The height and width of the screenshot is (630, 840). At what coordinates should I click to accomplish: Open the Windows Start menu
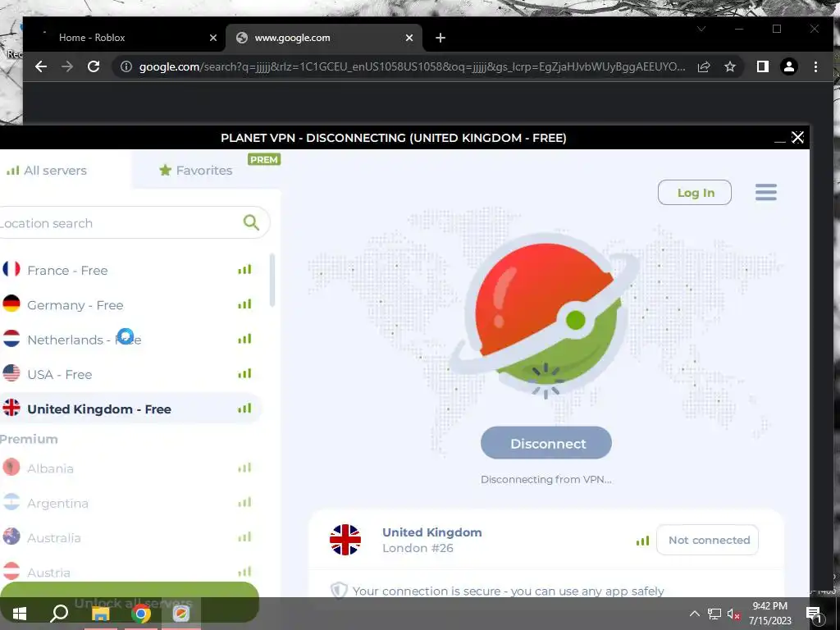click(20, 614)
